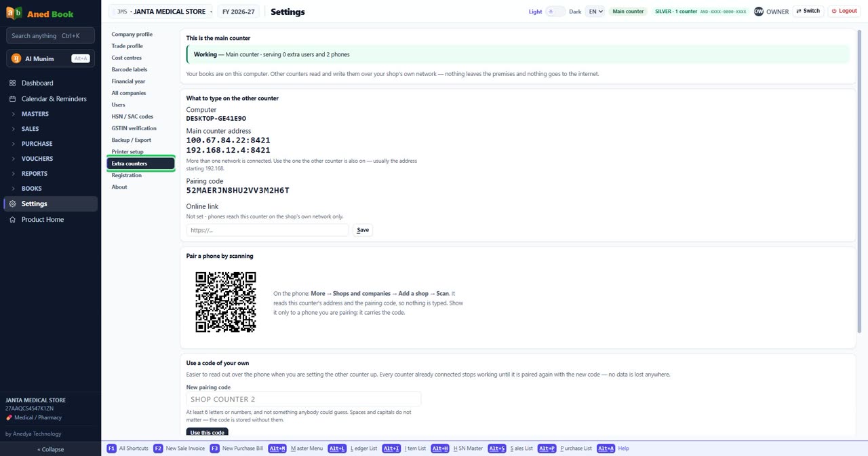Image resolution: width=868 pixels, height=456 pixels.
Task: Click the Settings gear icon in sidebar
Action: pos(12,204)
